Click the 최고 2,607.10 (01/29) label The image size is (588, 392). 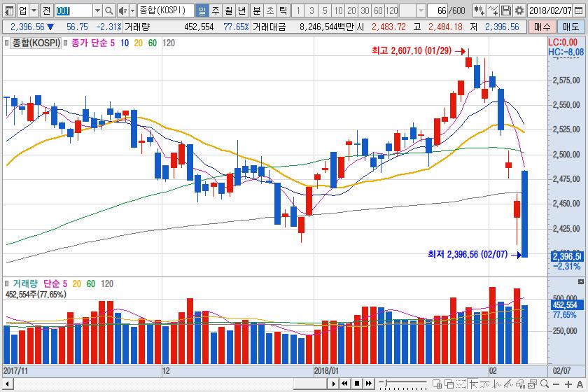(412, 50)
